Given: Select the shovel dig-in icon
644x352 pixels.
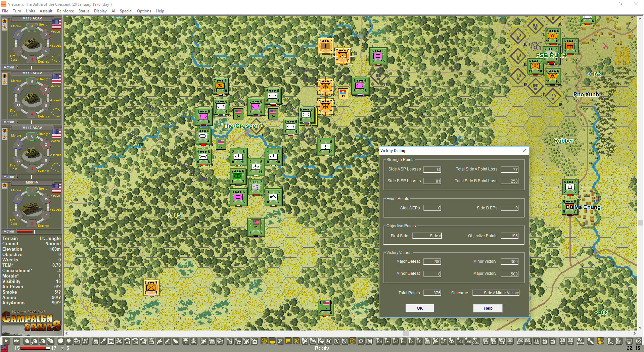Looking at the screenshot, I should pyautogui.click(x=103, y=341).
